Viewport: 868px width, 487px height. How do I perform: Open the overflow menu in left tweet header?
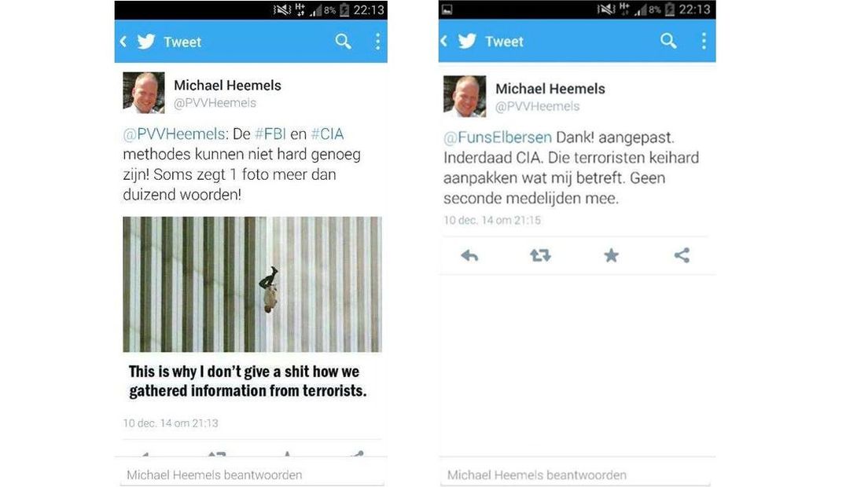tap(377, 42)
